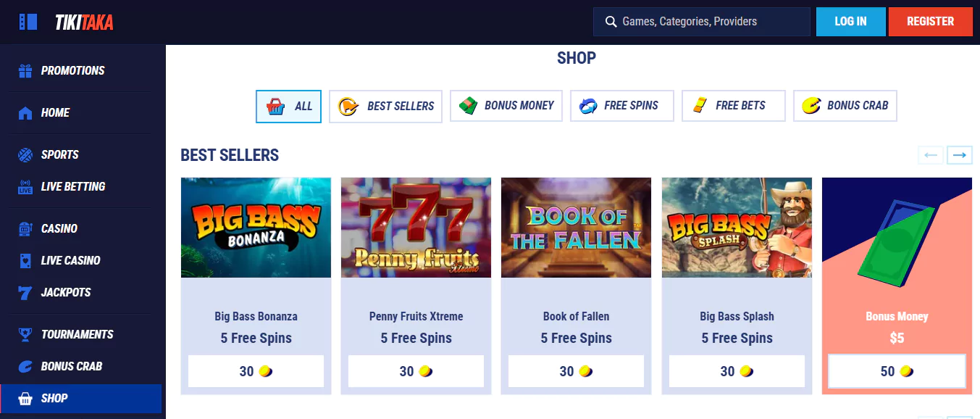Open the Big Bass Bonanza thumbnail
The width and height of the screenshot is (980, 419).
tap(256, 228)
